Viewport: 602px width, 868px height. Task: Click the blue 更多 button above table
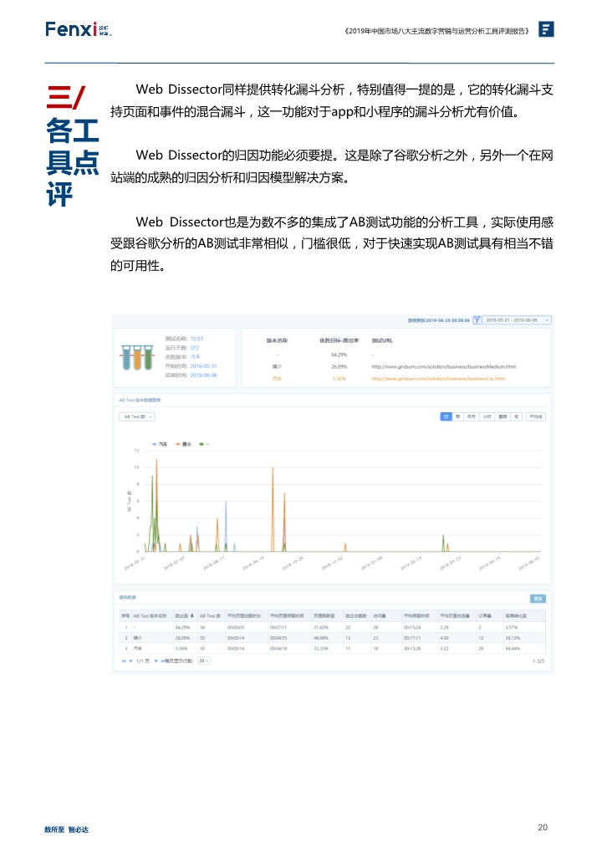tap(538, 599)
